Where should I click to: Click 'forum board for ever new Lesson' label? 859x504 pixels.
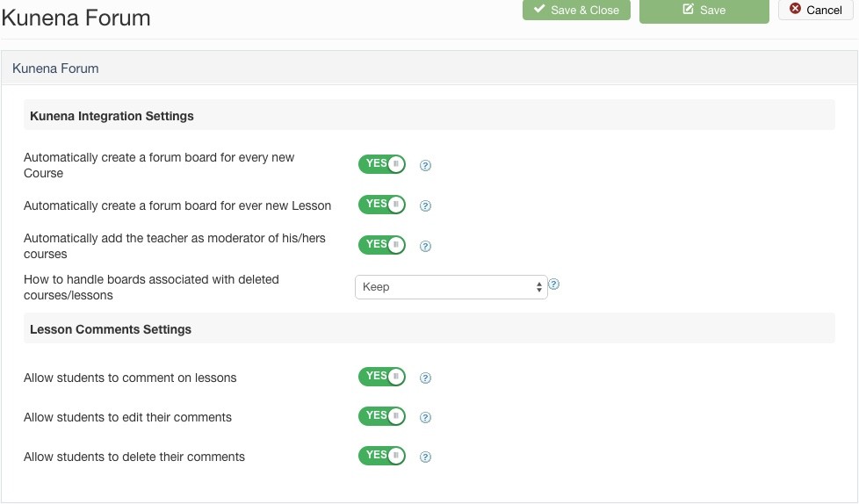coord(177,206)
